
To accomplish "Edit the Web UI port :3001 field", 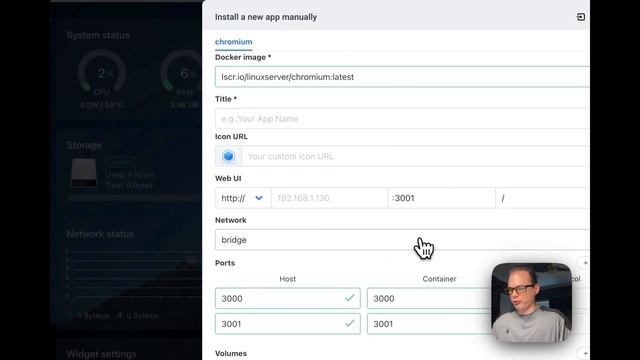I will click(x=441, y=198).
